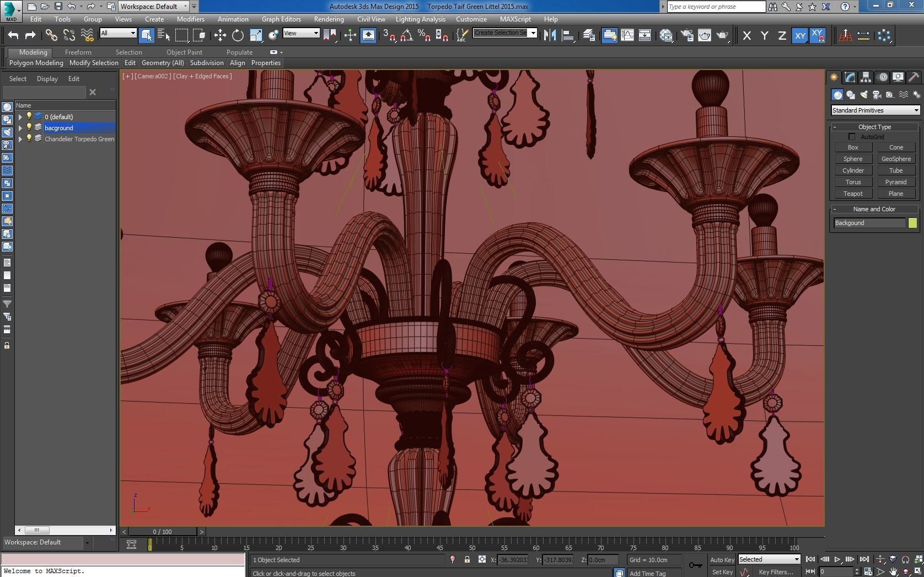This screenshot has height=577, width=924.
Task: Expand the 0 (default) layer
Action: pos(20,117)
